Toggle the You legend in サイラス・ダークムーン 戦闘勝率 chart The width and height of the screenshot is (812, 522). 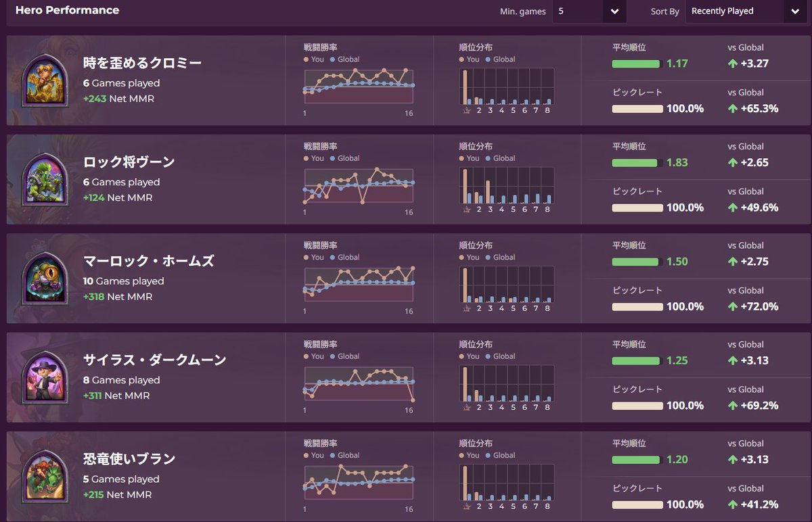[x=314, y=356]
